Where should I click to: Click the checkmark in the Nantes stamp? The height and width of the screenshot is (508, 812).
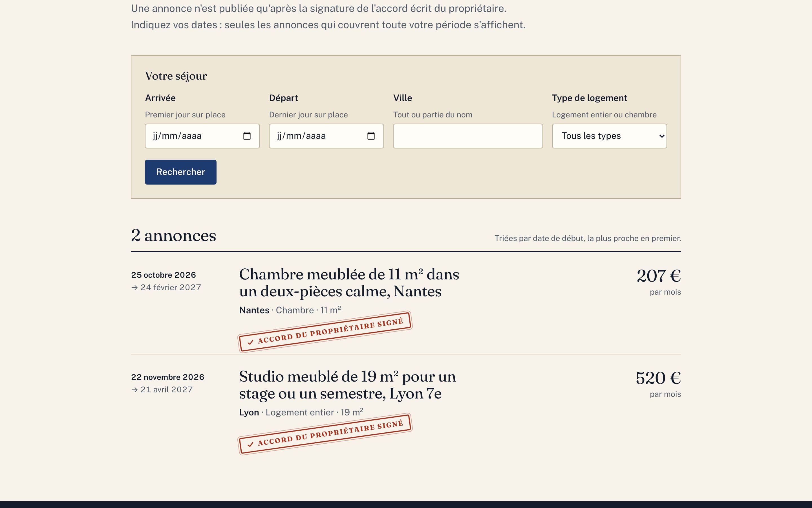pyautogui.click(x=250, y=342)
